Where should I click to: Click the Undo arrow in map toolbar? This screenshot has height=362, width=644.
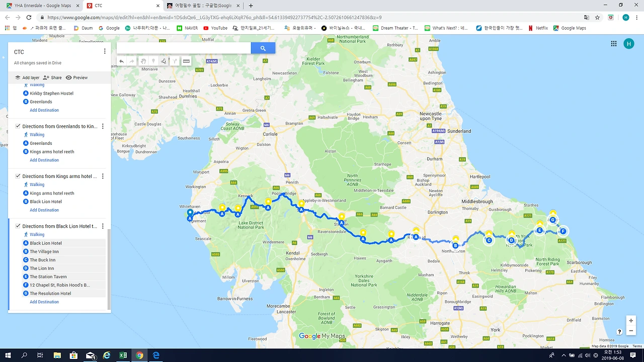(x=121, y=61)
